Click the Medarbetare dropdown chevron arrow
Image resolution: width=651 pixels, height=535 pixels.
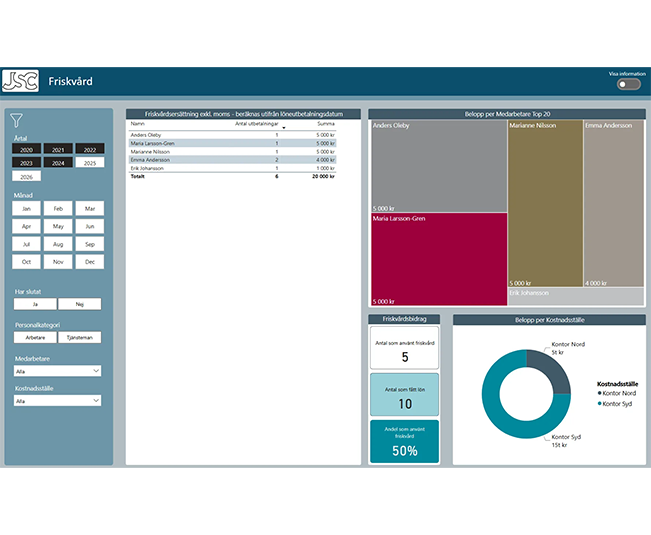point(96,371)
